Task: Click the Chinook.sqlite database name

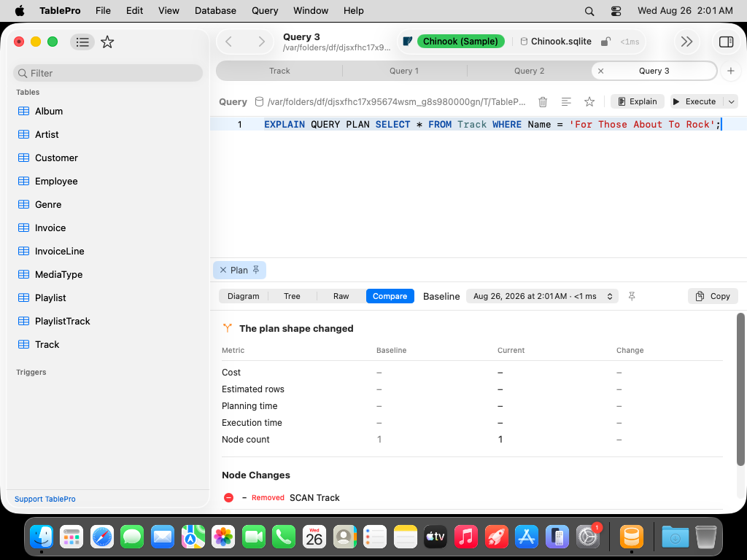Action: pos(561,42)
